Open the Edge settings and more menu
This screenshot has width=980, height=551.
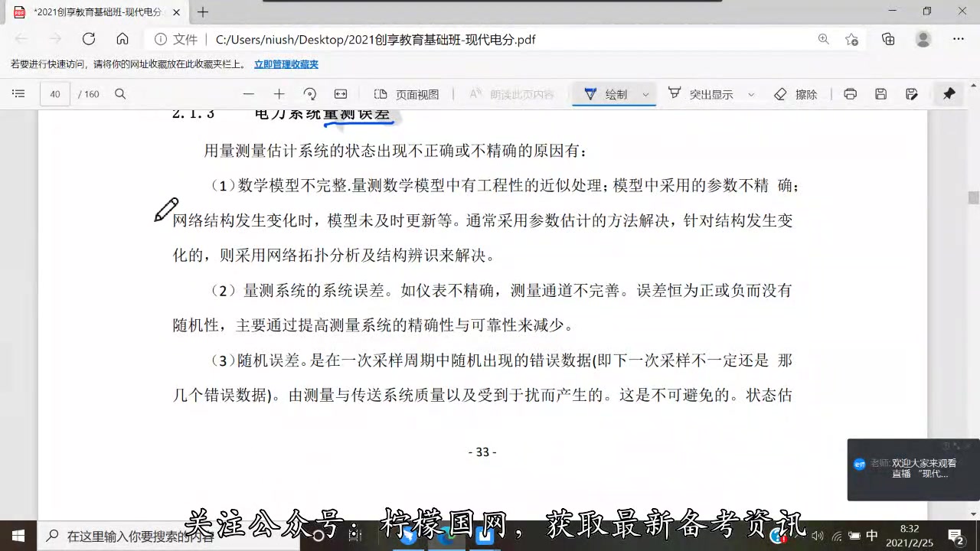pos(959,39)
